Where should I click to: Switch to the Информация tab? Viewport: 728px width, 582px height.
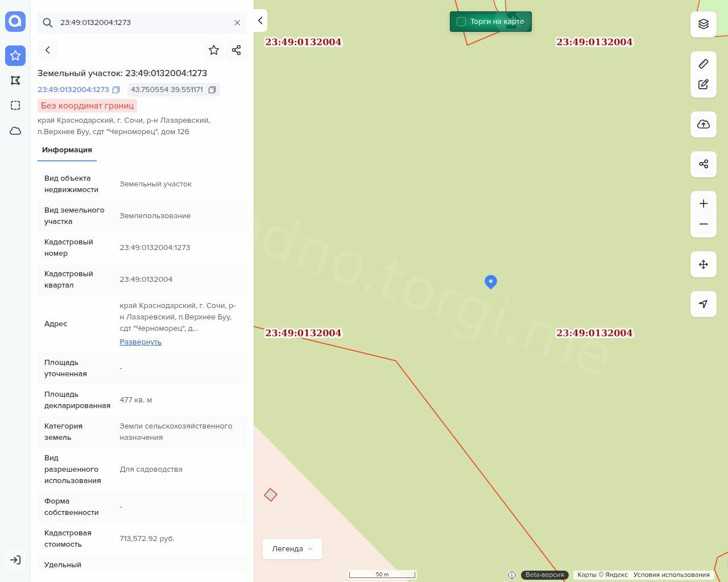pos(67,150)
